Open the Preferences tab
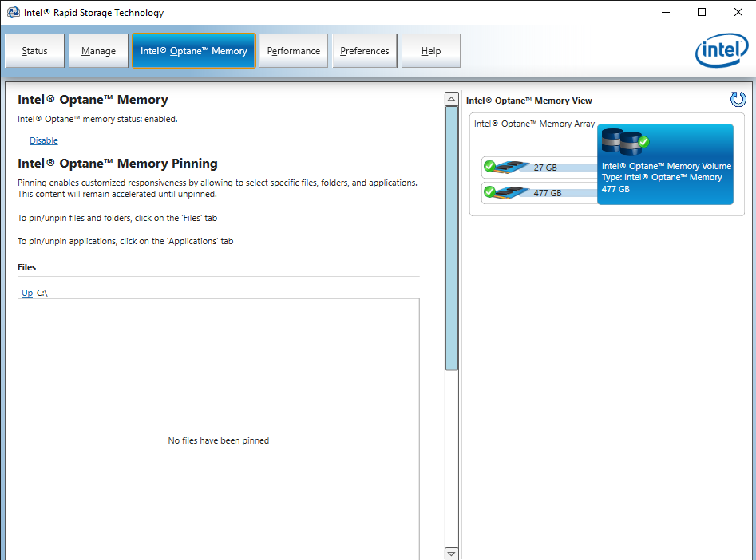Image resolution: width=756 pixels, height=560 pixels. [364, 50]
